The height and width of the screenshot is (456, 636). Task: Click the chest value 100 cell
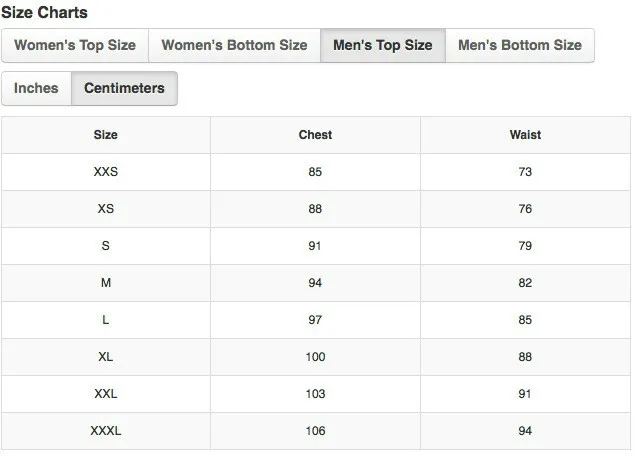click(315, 357)
